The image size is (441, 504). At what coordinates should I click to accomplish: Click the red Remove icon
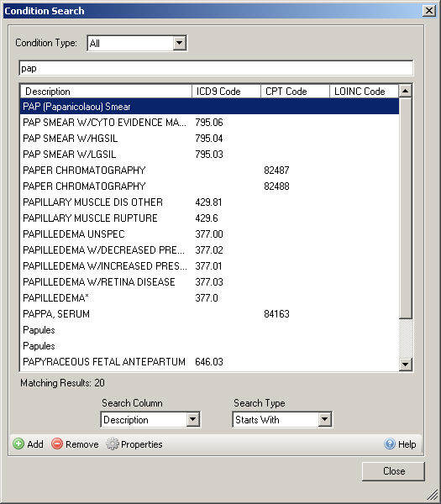(x=57, y=444)
